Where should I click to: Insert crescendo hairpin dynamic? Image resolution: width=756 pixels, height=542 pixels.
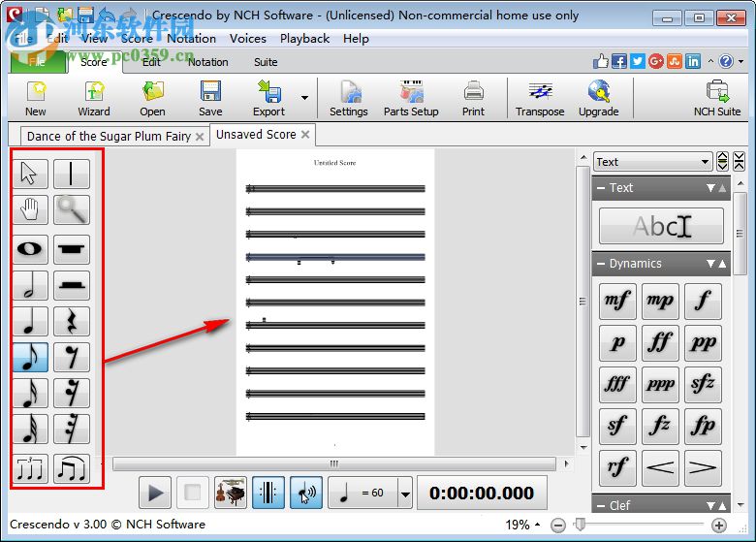pyautogui.click(x=660, y=467)
